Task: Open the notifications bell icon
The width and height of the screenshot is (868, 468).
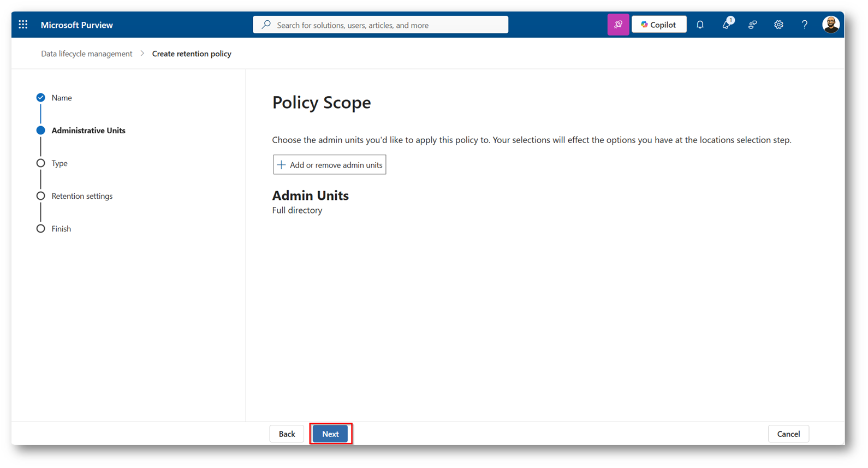Action: click(x=700, y=25)
